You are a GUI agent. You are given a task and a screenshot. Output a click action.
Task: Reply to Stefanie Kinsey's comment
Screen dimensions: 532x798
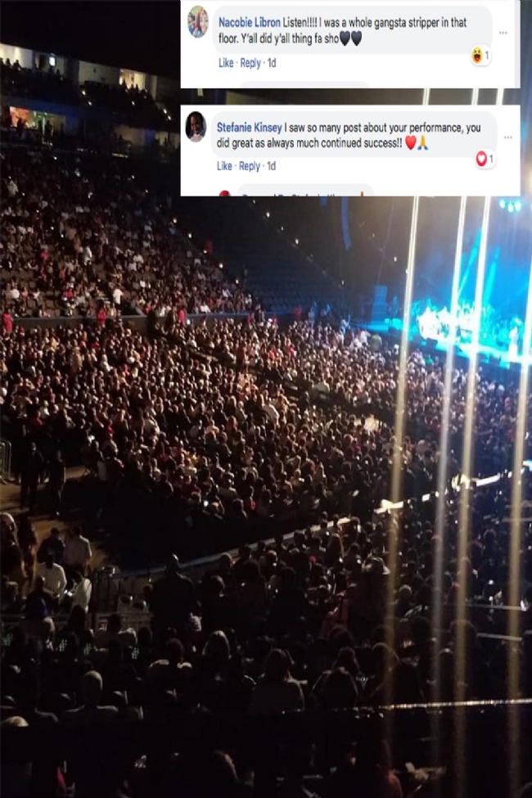point(249,166)
